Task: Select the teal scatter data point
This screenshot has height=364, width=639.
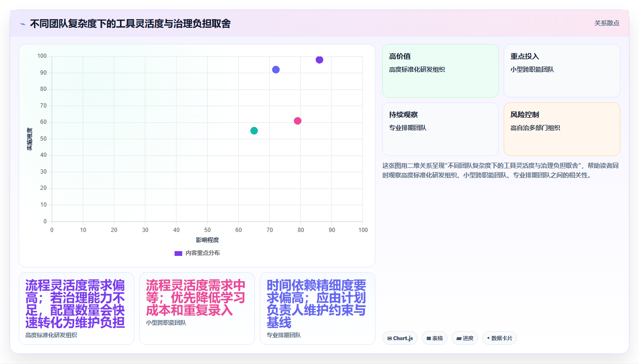Action: point(254,131)
